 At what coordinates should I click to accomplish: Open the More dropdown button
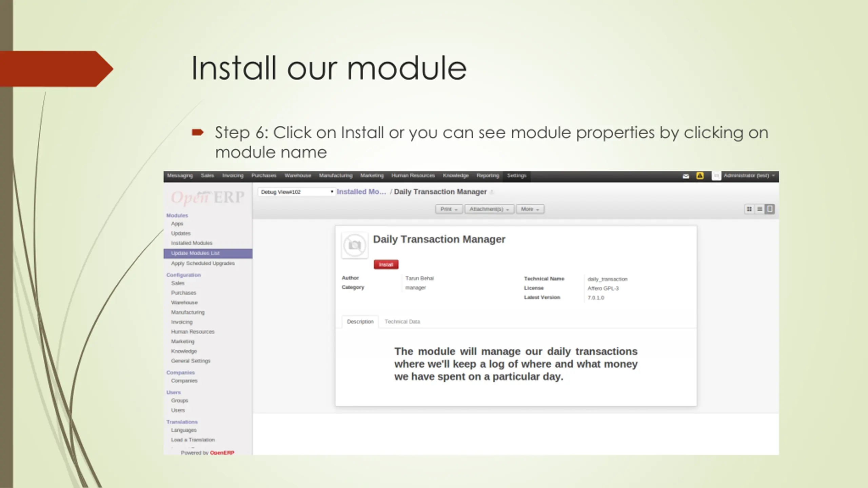(x=530, y=209)
